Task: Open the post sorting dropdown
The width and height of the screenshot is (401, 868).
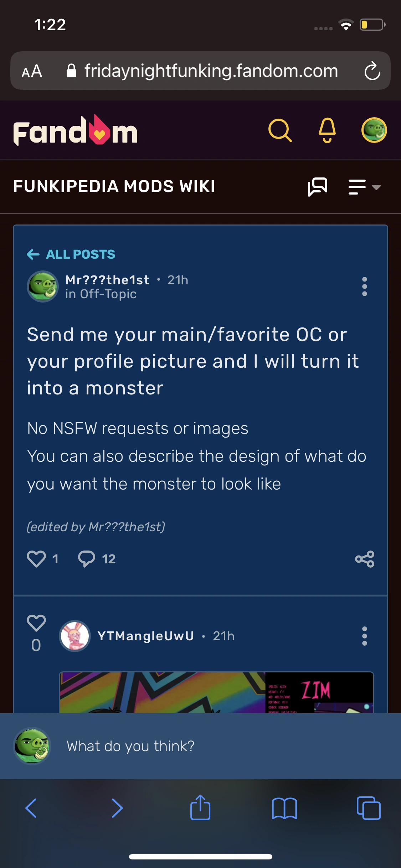Action: point(363,187)
